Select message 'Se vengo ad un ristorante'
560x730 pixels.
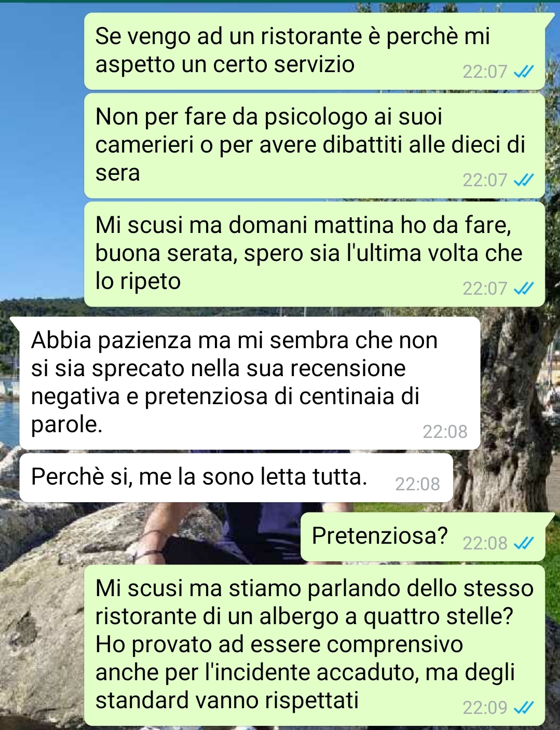click(315, 51)
